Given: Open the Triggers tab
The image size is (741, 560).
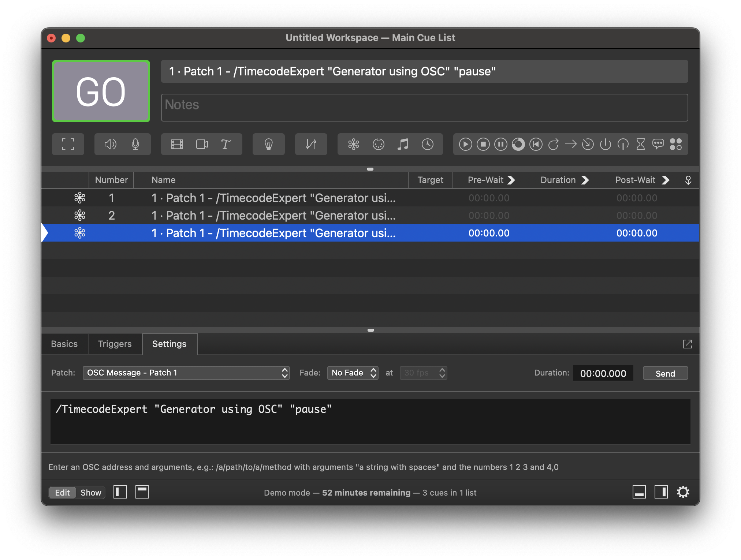Looking at the screenshot, I should point(115,344).
